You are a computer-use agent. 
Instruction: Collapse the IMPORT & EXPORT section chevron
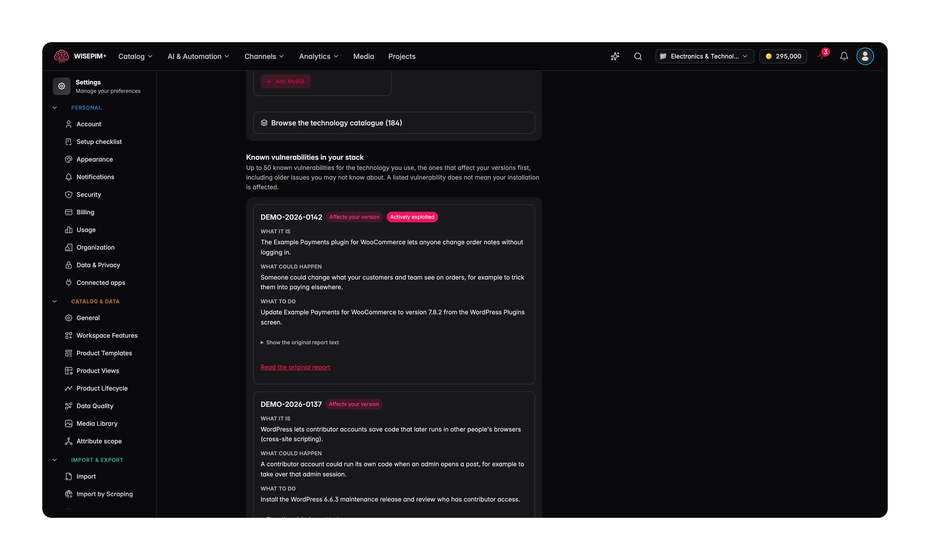click(x=55, y=460)
